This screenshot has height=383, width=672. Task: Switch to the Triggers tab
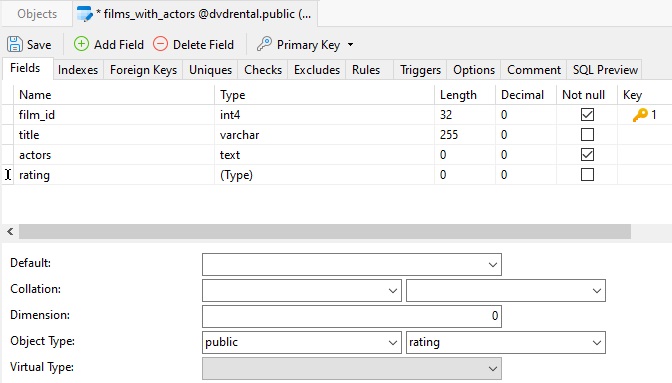(x=420, y=70)
